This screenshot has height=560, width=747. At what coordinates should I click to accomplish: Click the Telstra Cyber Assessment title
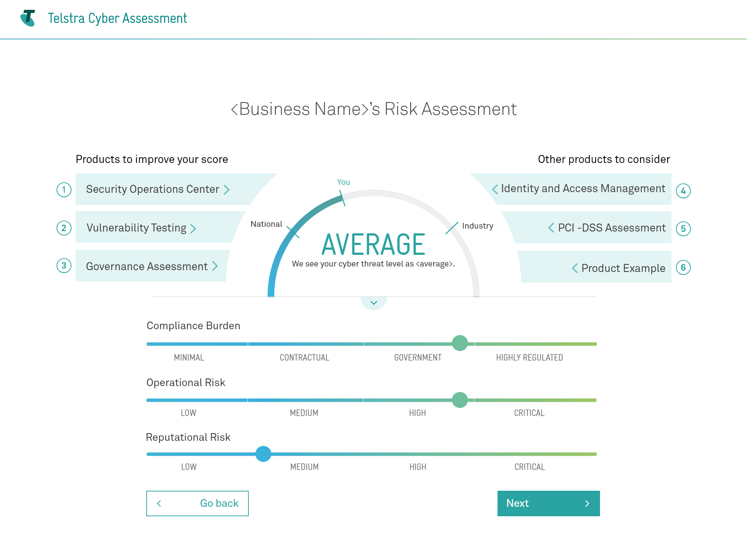117,18
